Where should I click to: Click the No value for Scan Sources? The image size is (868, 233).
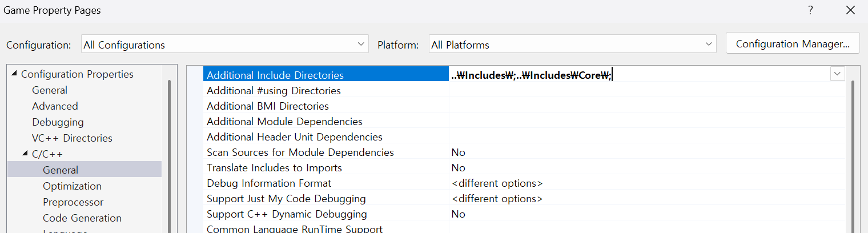coord(458,152)
